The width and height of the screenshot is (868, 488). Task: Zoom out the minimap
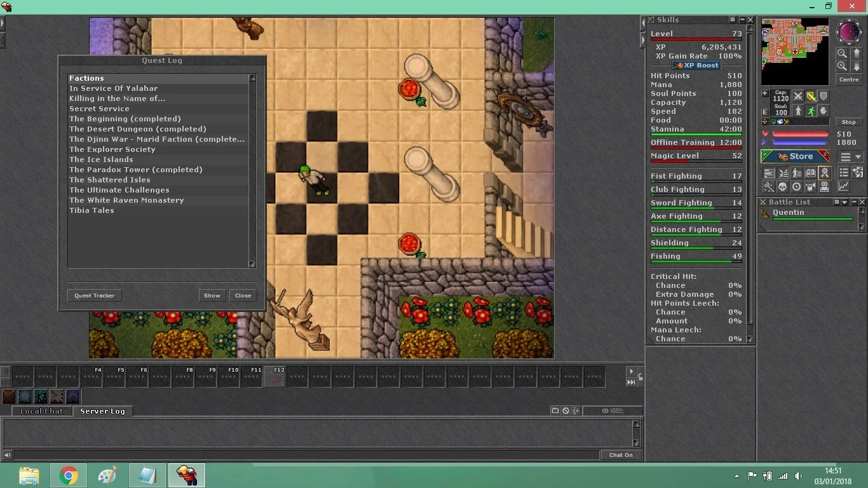(842, 53)
